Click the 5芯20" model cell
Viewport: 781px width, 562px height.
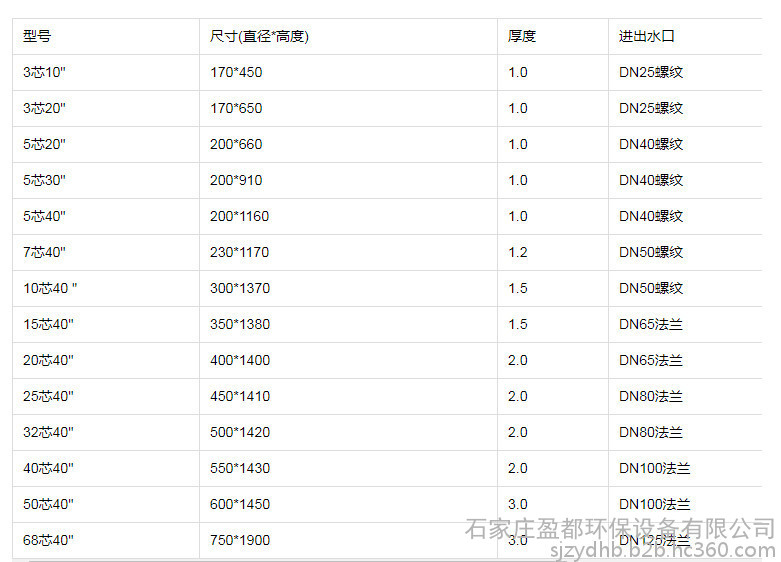point(45,144)
